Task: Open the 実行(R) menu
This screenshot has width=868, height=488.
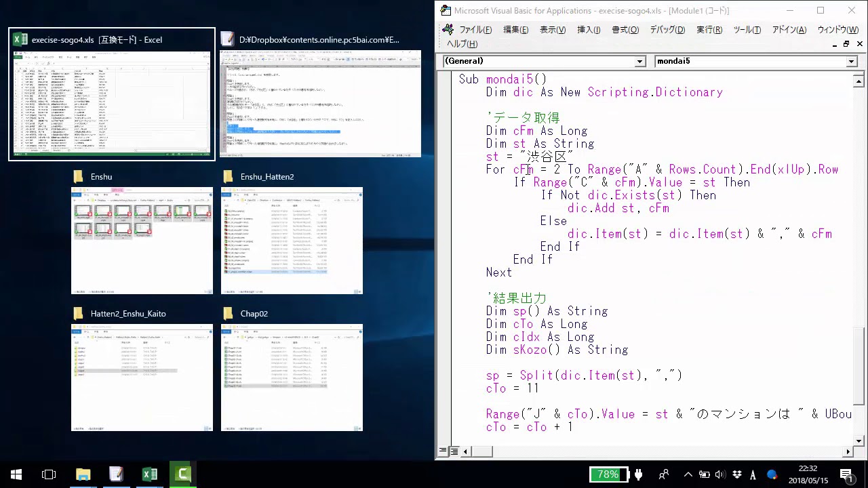Action: pyautogui.click(x=709, y=30)
